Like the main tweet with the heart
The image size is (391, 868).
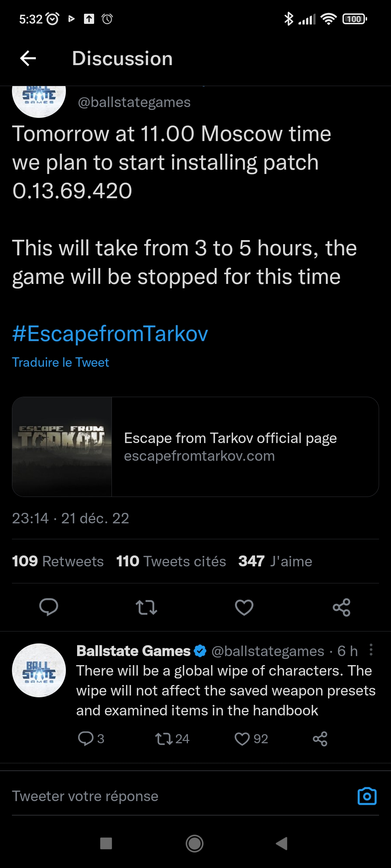(x=244, y=607)
